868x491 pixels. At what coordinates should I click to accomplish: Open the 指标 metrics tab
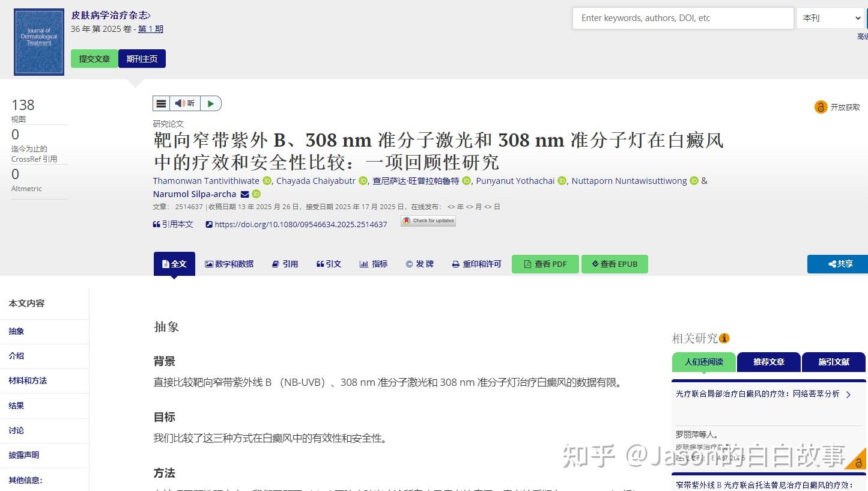(x=373, y=263)
